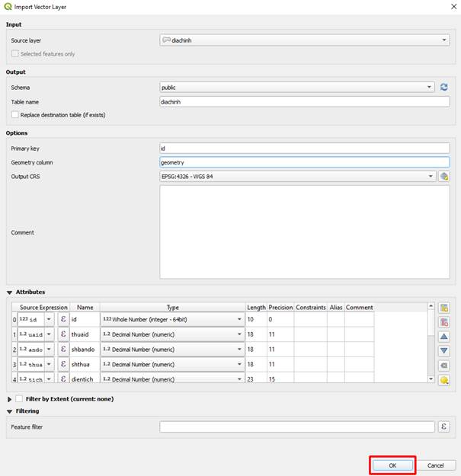Viewport: 461px width, 476px height.
Task: Click the Cancel button
Action: (435, 465)
